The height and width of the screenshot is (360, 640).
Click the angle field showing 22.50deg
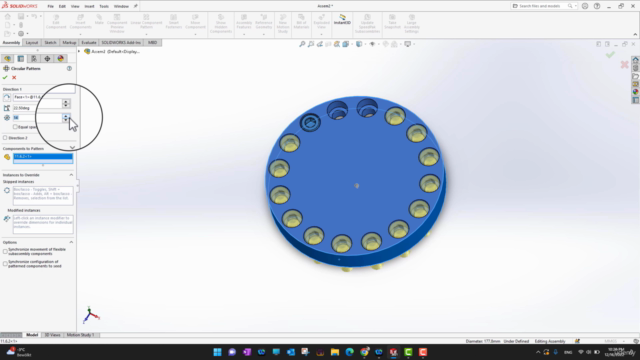[38, 108]
